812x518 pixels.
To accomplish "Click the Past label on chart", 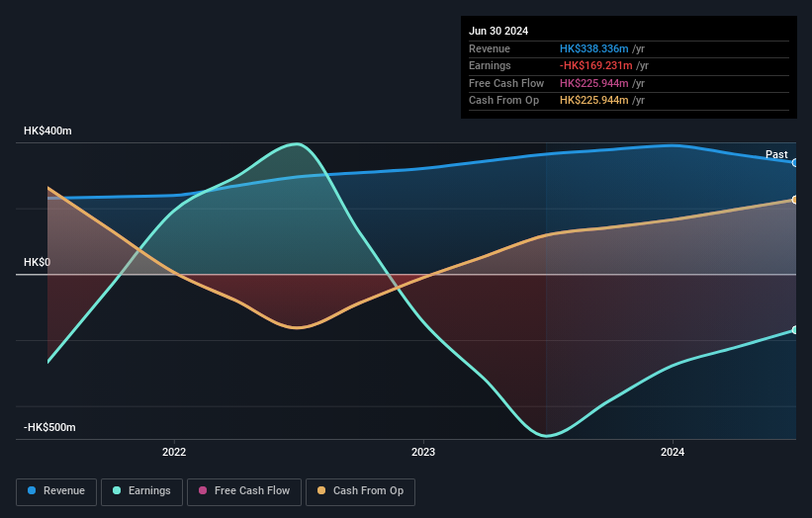I will (776, 154).
